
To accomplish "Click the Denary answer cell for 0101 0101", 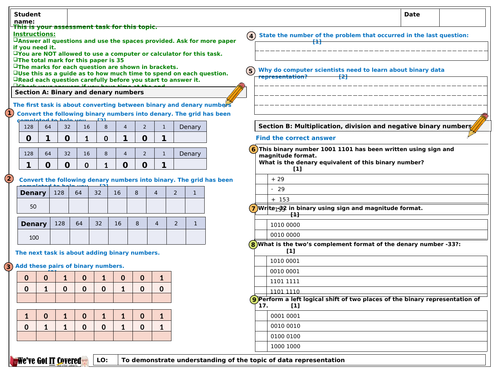I will click(x=190, y=138).
